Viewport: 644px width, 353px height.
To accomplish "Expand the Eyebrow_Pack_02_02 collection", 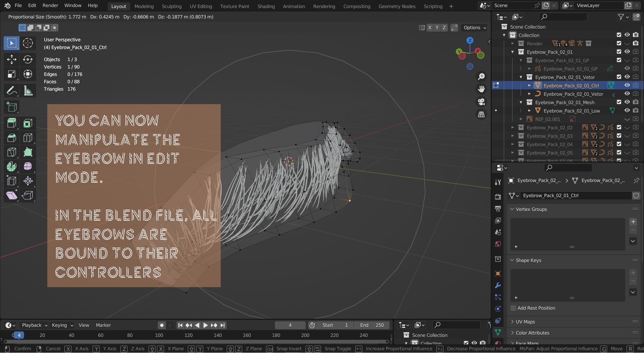I will 513,127.
